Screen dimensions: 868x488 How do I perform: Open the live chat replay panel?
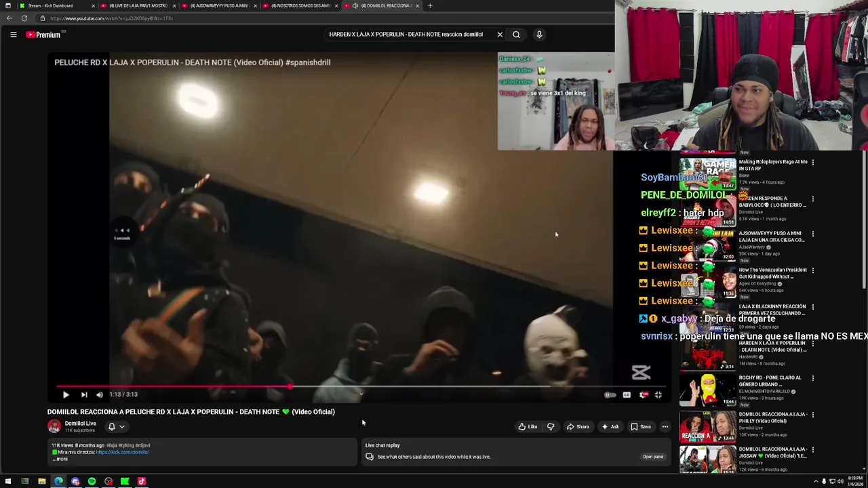(653, 457)
